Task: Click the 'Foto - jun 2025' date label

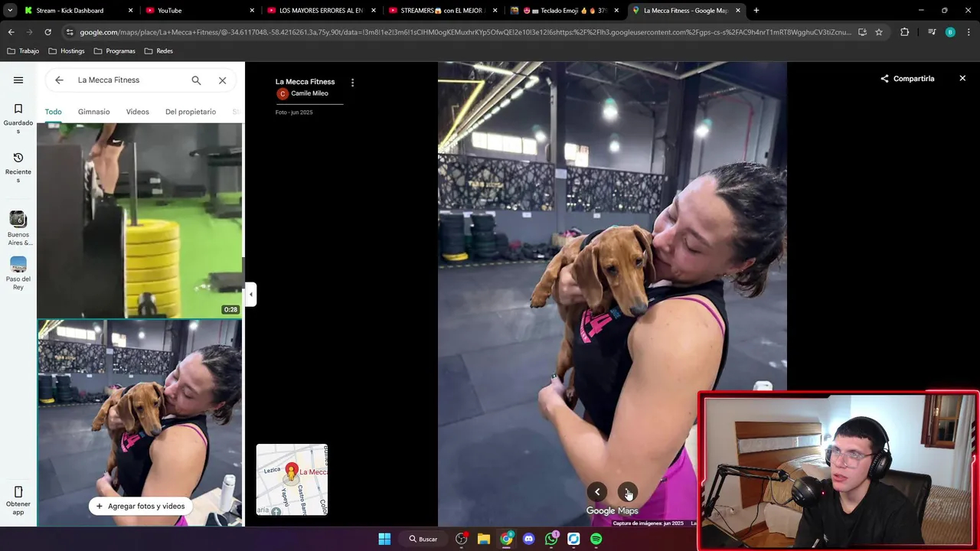Action: [294, 112]
